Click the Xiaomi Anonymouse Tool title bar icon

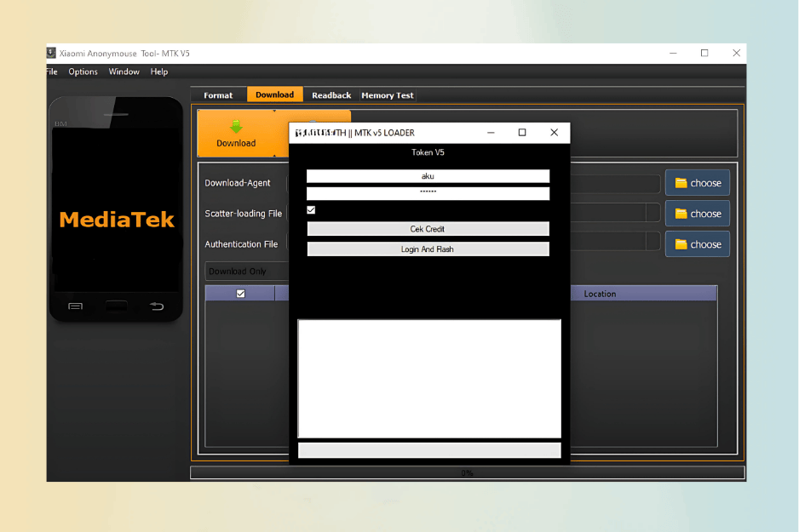coord(51,53)
